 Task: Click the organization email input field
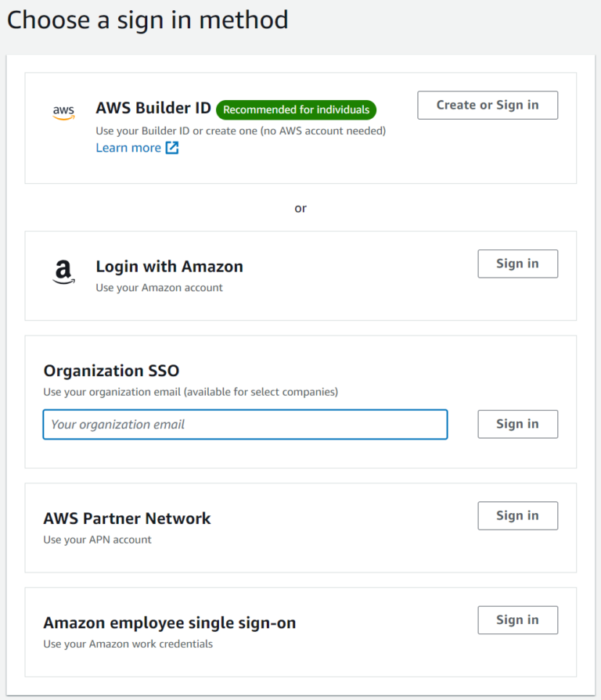(245, 424)
